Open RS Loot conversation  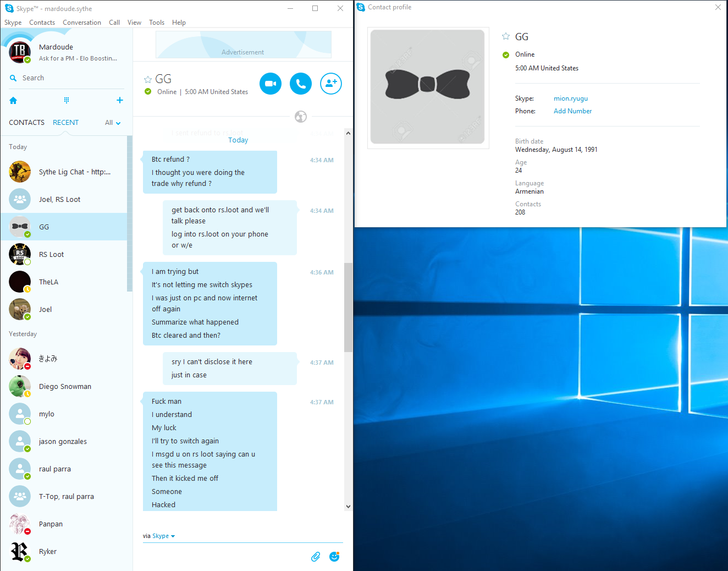click(x=64, y=254)
